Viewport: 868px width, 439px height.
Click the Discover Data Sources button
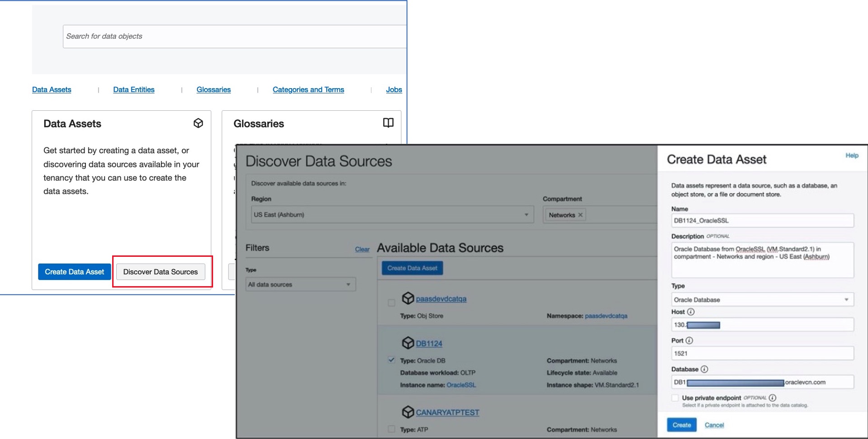tap(161, 272)
